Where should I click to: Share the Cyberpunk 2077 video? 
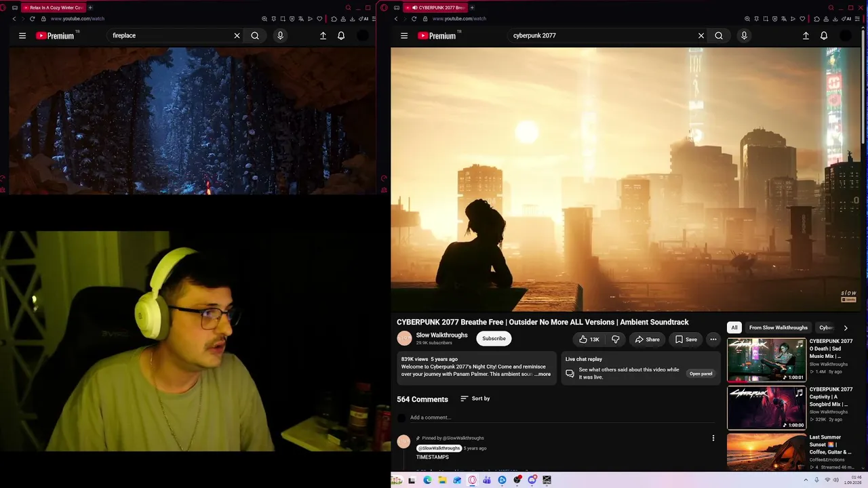[647, 339]
